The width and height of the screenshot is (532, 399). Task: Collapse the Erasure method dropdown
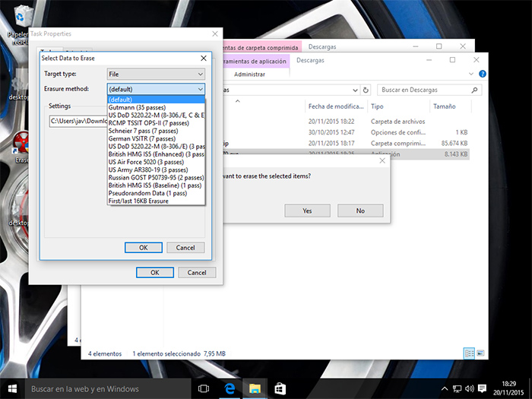201,89
